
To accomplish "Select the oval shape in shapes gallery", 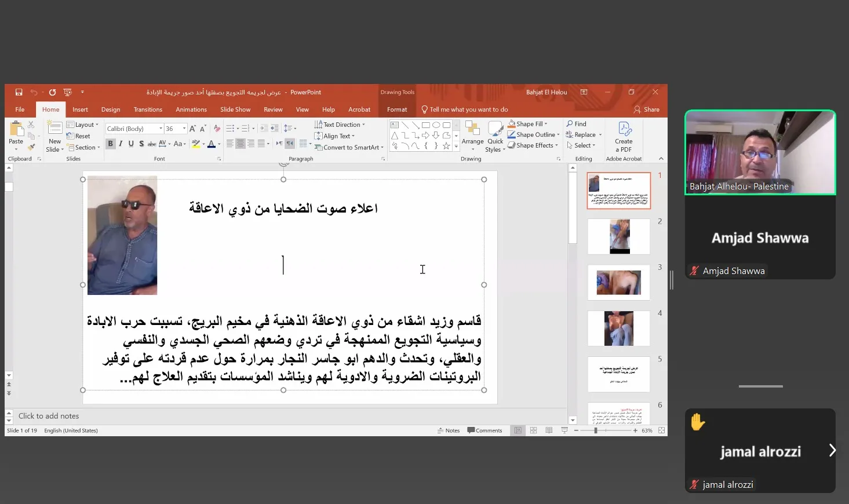I will [x=436, y=125].
